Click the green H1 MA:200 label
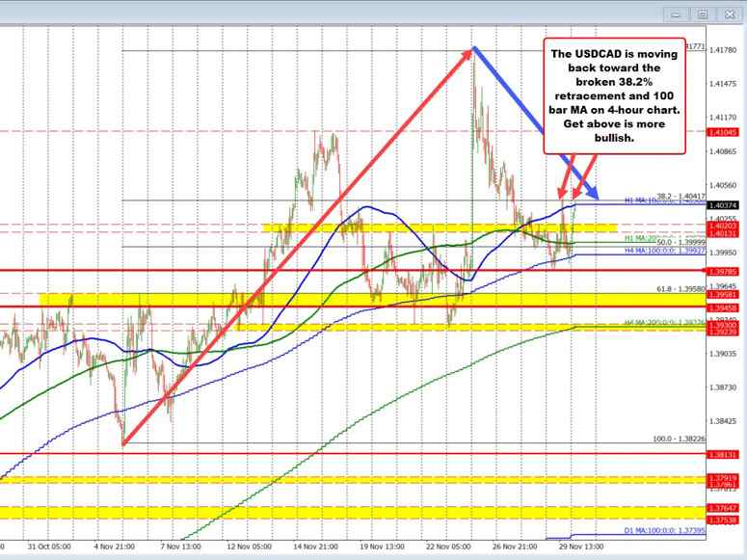 (x=642, y=237)
